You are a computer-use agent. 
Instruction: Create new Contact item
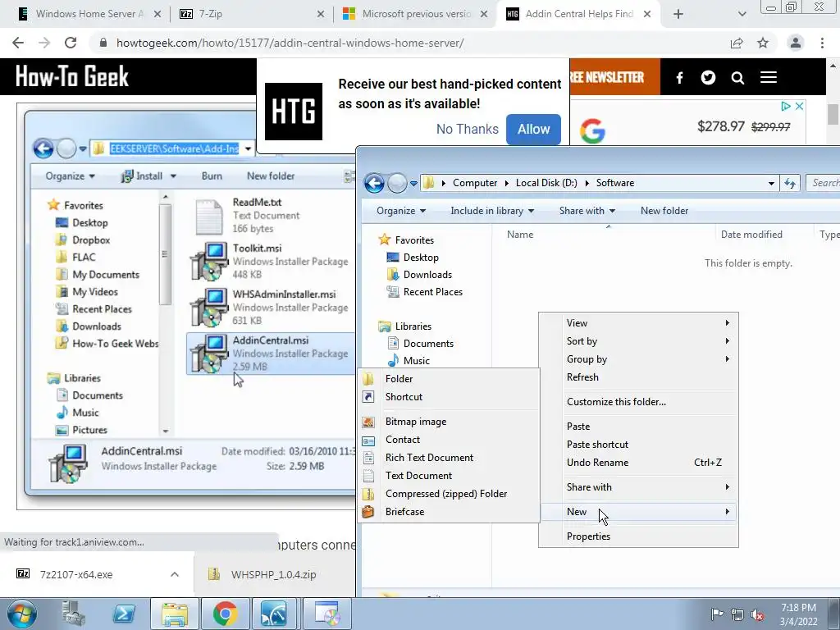(x=449, y=440)
